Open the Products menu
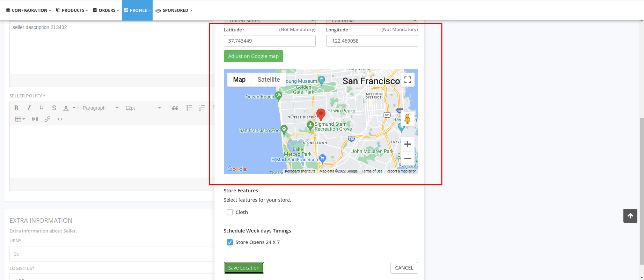This screenshot has width=644, height=280. point(72,10)
